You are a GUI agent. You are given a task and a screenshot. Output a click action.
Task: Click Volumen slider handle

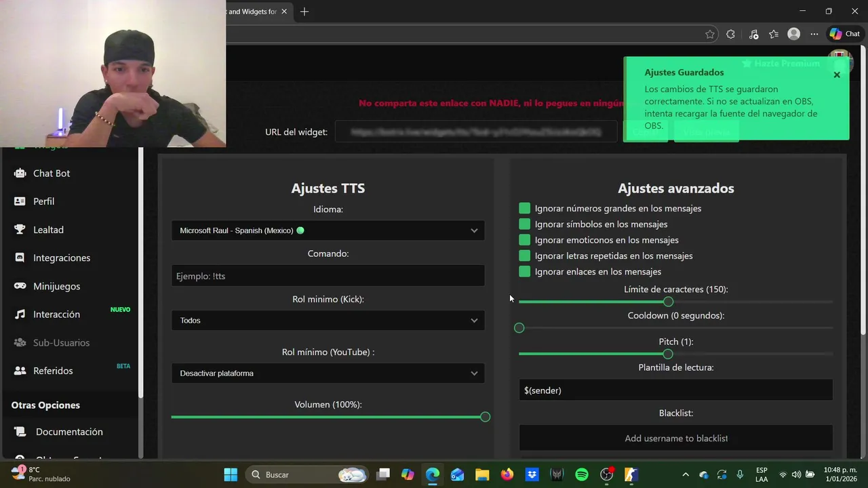[485, 417]
